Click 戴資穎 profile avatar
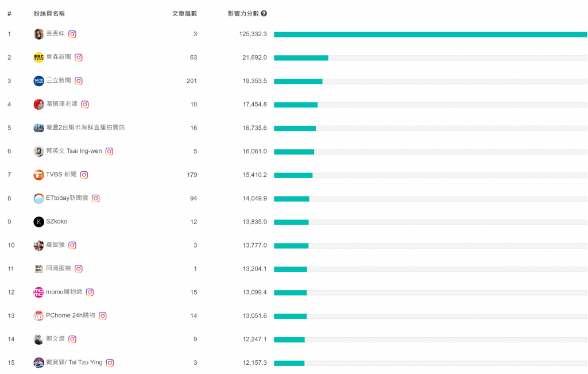The height and width of the screenshot is (374, 588). (x=38, y=363)
